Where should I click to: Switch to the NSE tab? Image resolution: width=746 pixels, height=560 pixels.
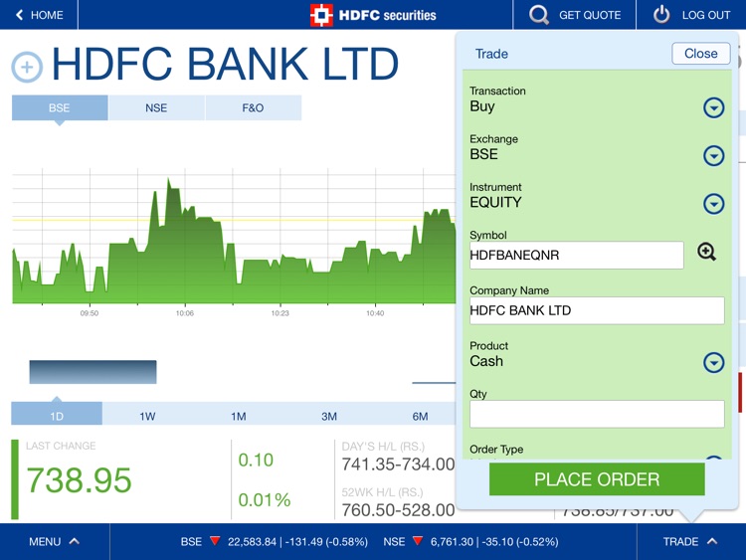click(156, 108)
